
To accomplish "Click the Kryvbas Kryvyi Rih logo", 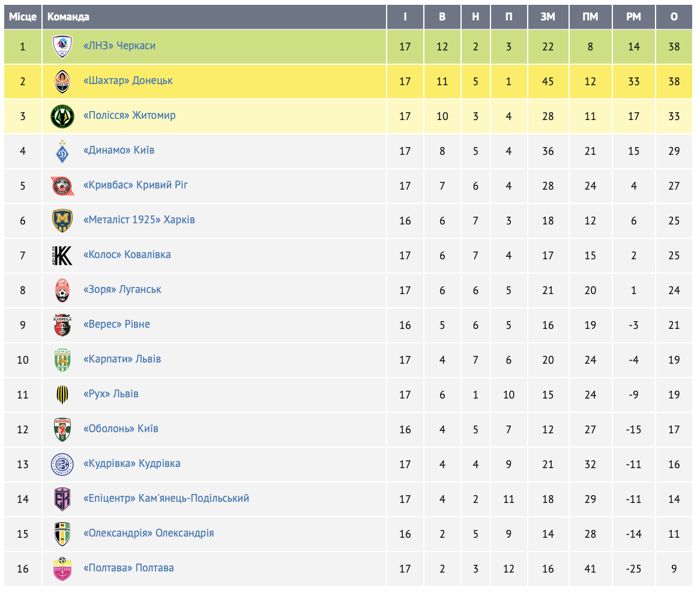I will [x=62, y=185].
